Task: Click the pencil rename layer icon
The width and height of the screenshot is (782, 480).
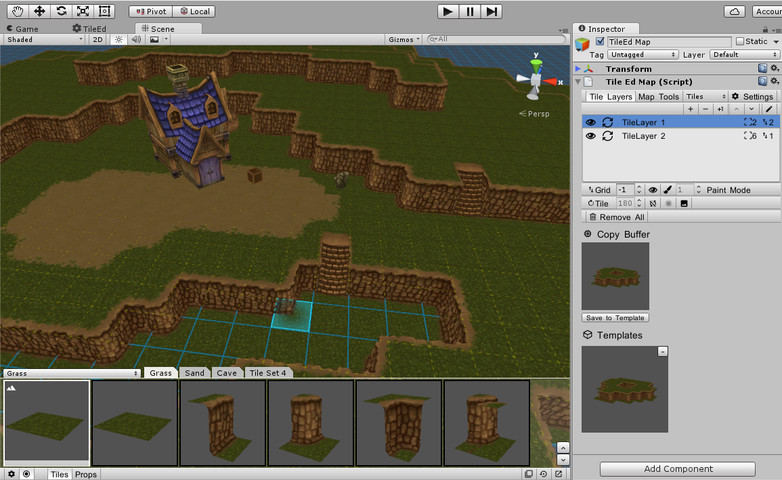Action: [x=769, y=109]
